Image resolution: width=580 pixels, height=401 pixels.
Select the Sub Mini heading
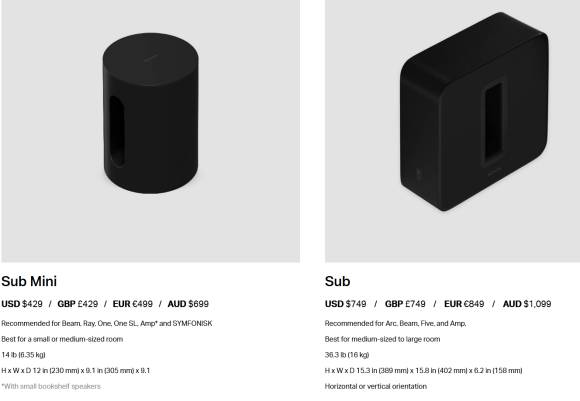tap(29, 281)
